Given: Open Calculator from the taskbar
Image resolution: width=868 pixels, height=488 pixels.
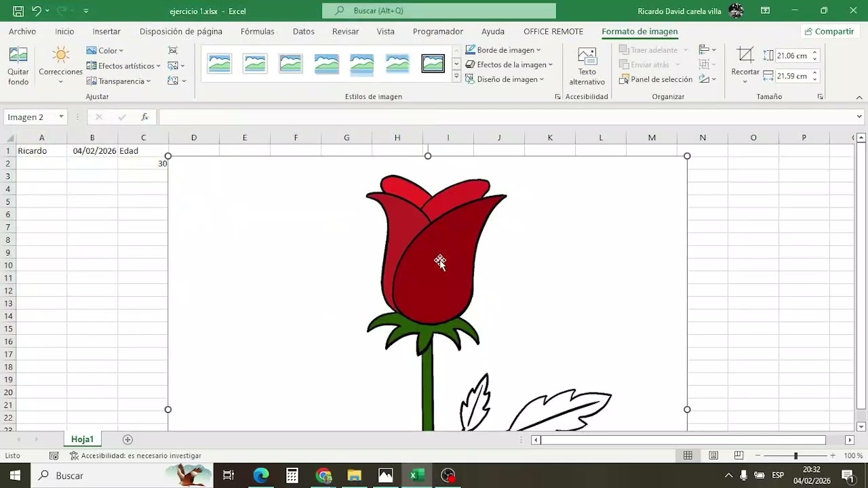Looking at the screenshot, I should pos(292,476).
